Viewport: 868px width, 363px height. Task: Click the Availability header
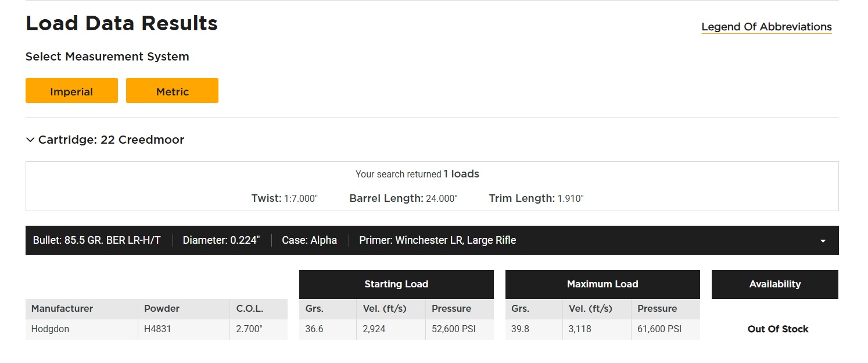(x=774, y=284)
